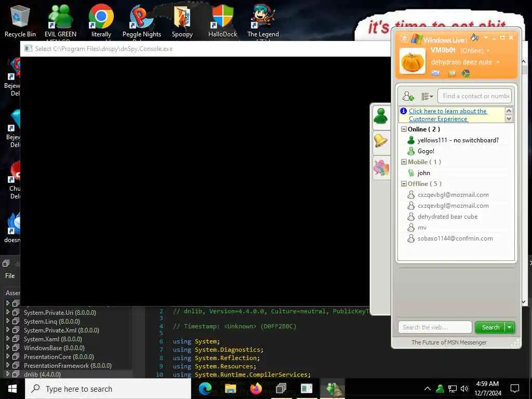532x399 pixels.
Task: Click the dnSpy.Console.exe window title bar
Action: pyautogui.click(x=205, y=48)
